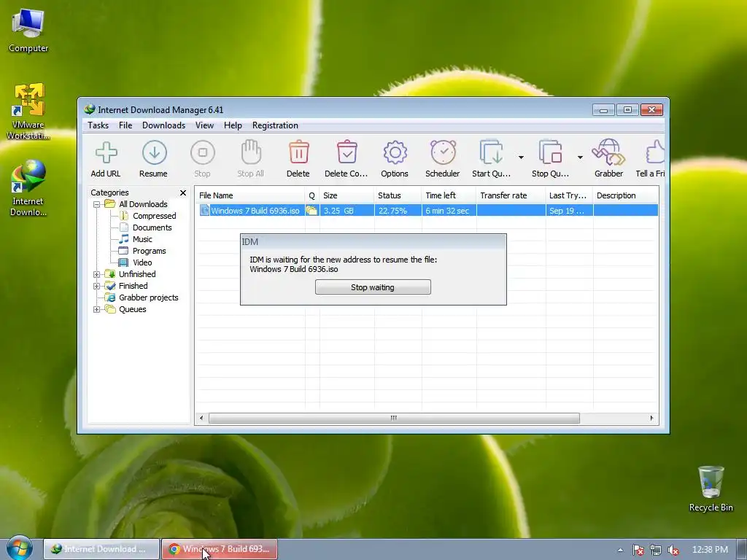Click the Add URL toolbar icon
The width and height of the screenshot is (747, 560).
pos(106,153)
